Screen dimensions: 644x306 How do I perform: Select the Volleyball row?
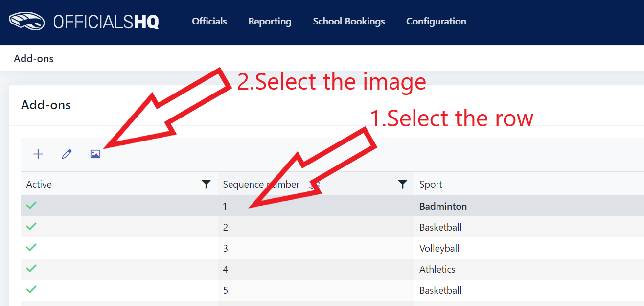(x=332, y=248)
